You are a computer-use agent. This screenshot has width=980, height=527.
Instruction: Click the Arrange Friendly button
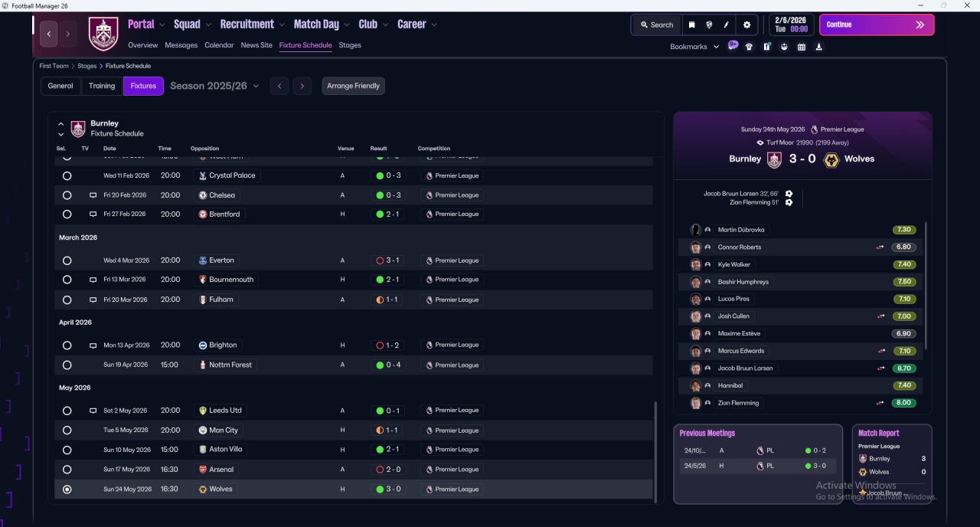point(354,86)
